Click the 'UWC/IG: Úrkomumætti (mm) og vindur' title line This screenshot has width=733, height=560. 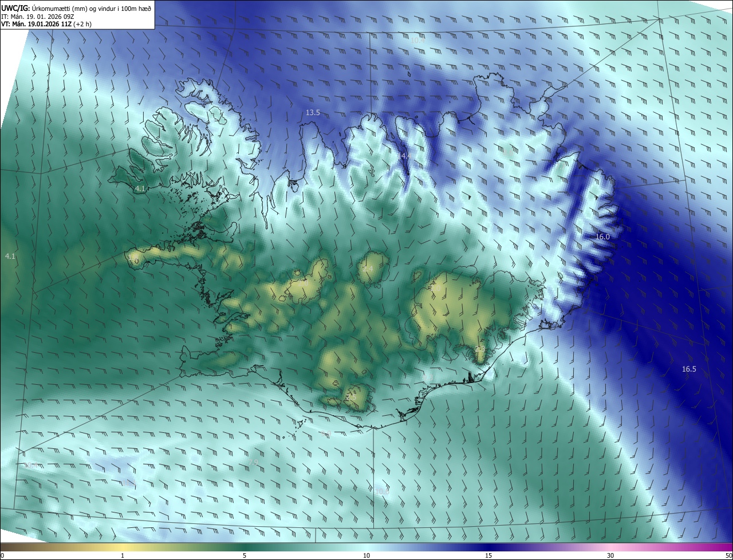click(x=76, y=8)
